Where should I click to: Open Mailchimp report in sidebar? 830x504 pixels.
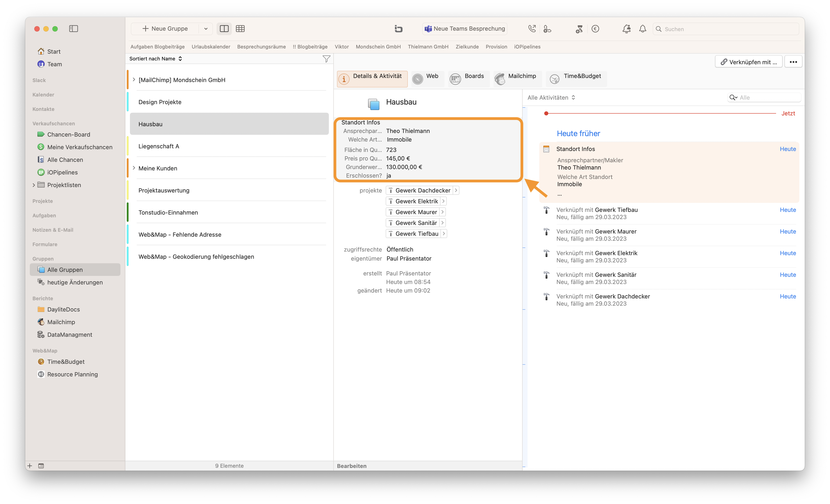pyautogui.click(x=61, y=322)
